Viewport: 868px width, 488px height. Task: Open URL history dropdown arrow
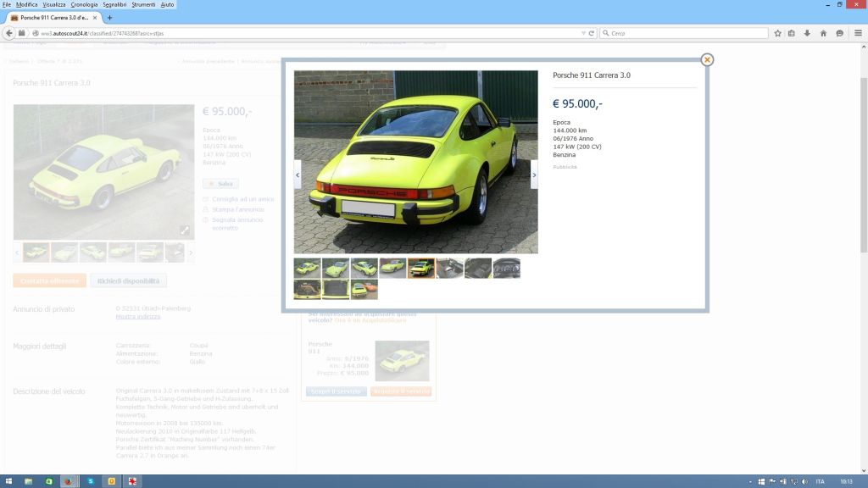click(x=583, y=33)
